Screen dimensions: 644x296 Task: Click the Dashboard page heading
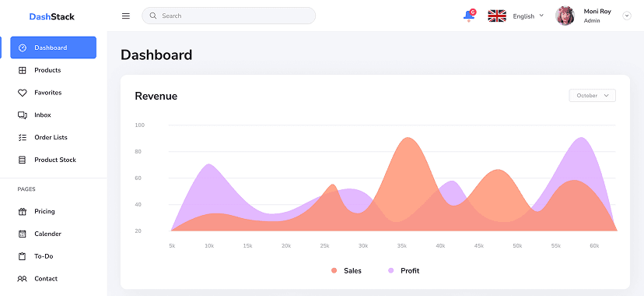point(156,55)
